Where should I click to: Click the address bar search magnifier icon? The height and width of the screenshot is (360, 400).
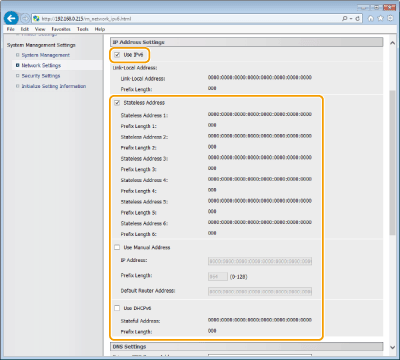tap(345, 19)
